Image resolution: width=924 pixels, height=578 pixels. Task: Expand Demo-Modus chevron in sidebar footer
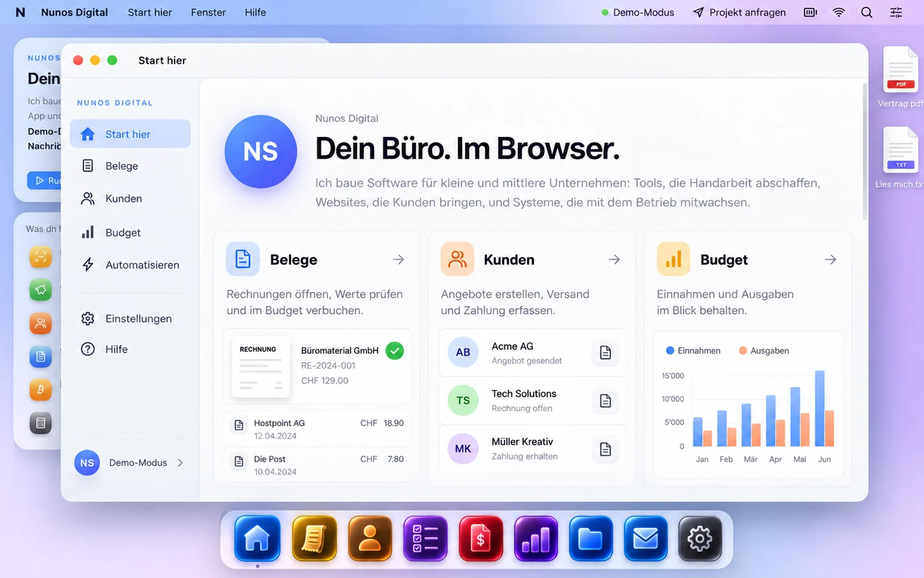pyautogui.click(x=180, y=462)
